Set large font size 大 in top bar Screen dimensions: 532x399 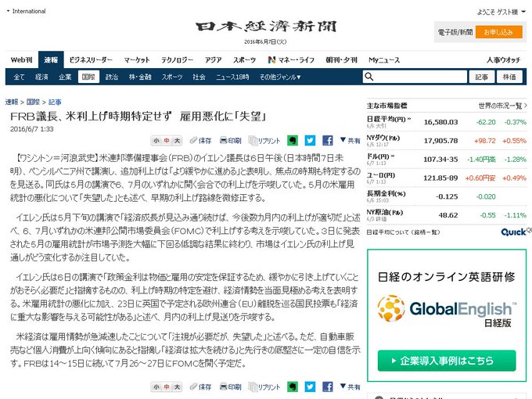pos(177,141)
